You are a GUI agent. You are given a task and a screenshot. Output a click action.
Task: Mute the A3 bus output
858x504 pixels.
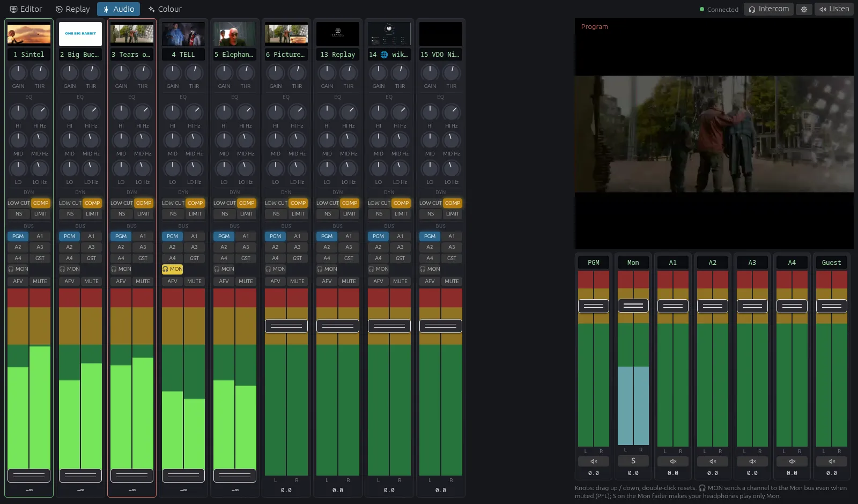(752, 461)
